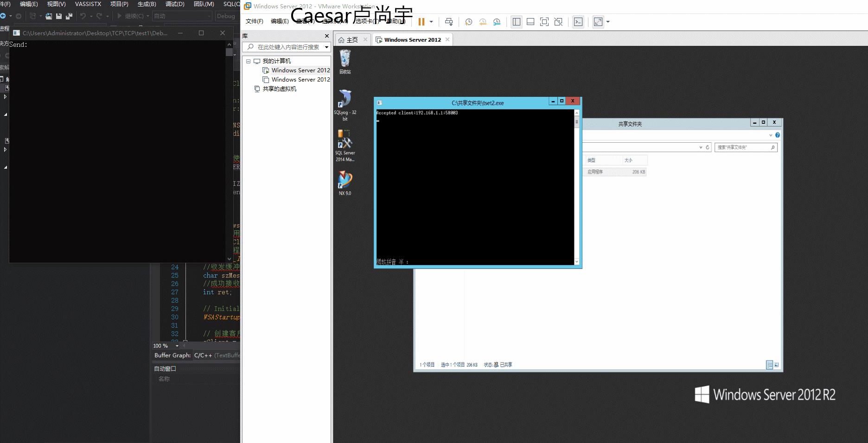The image size is (868, 443).
Task: Click the 继续(C) continue debugging button
Action: (130, 16)
